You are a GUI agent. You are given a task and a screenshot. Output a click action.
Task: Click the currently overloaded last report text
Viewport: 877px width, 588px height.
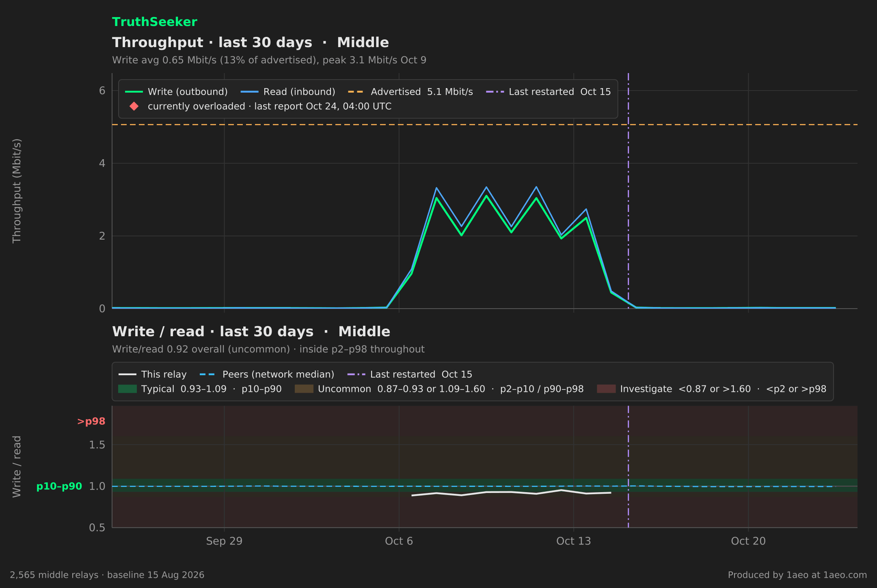270,106
